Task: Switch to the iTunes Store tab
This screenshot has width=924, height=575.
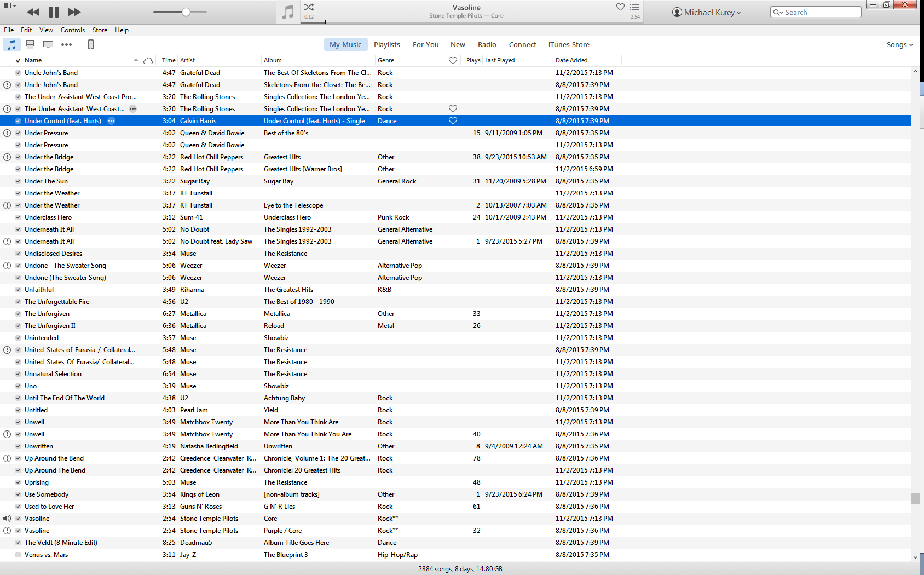Action: [569, 45]
